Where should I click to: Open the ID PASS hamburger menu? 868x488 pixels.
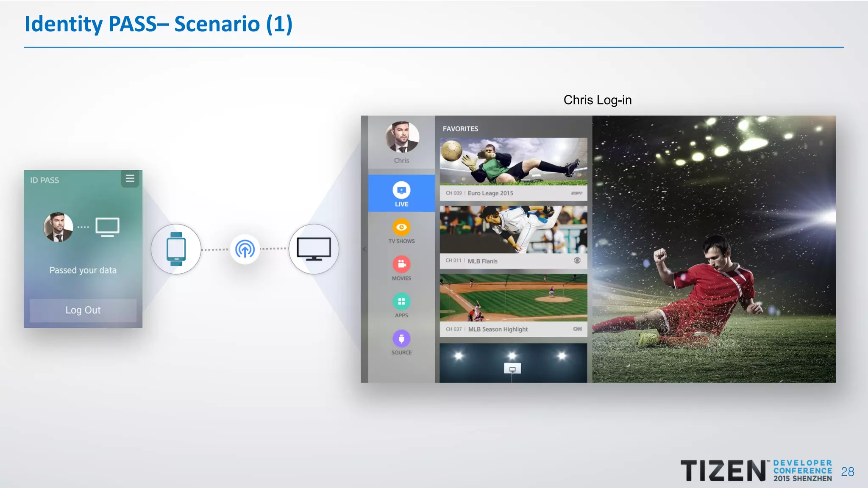(x=130, y=179)
